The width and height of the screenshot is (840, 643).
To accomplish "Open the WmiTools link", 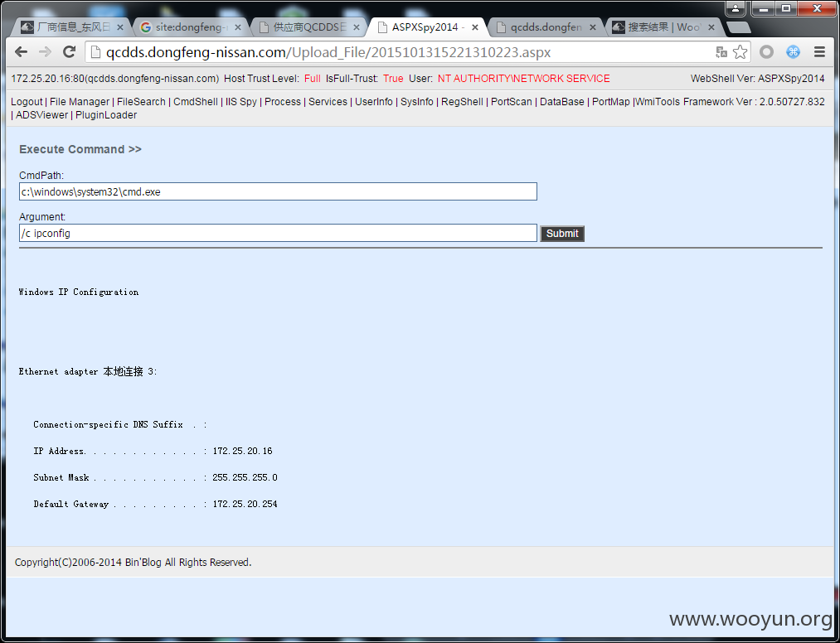I will [658, 102].
